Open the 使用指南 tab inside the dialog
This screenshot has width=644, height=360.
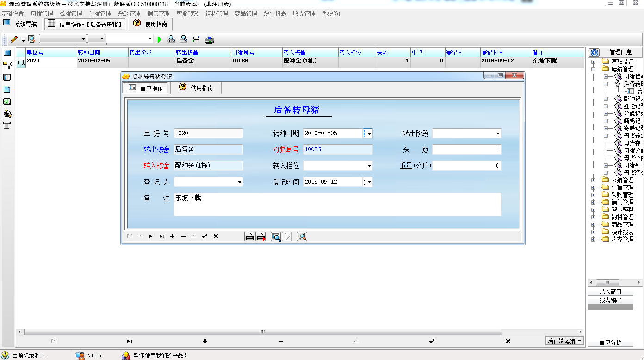[x=196, y=87]
